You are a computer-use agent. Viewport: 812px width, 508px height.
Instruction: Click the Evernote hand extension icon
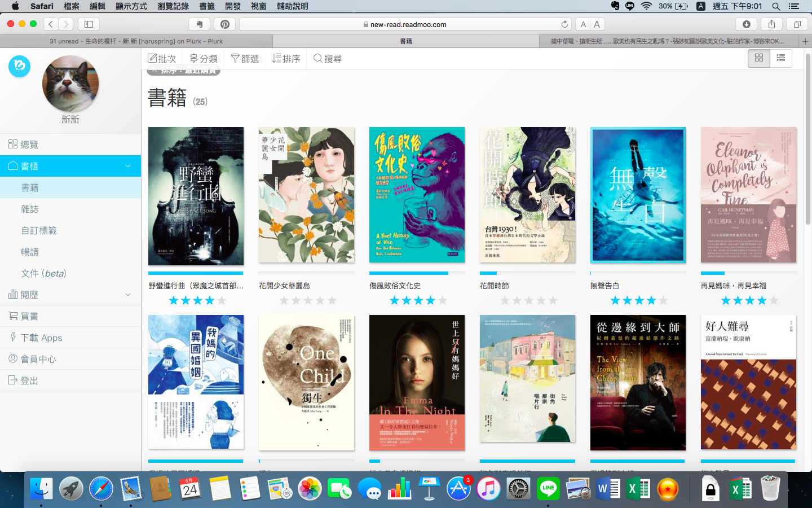pos(199,24)
